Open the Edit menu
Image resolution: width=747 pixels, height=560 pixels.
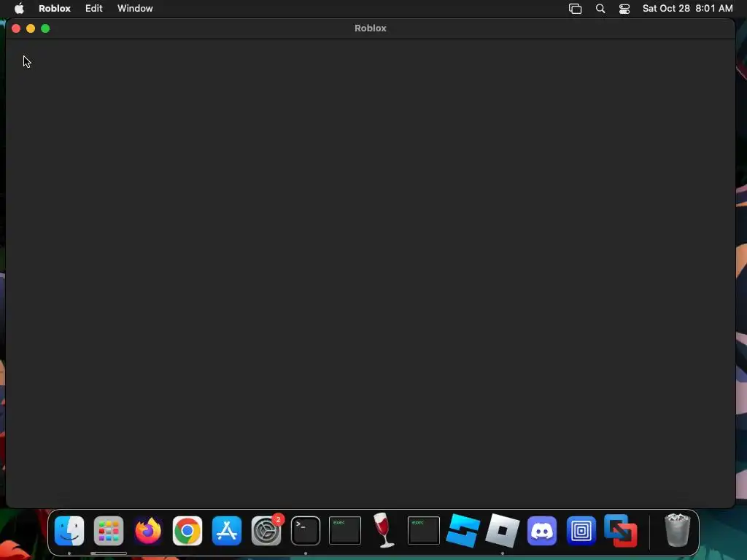tap(94, 8)
